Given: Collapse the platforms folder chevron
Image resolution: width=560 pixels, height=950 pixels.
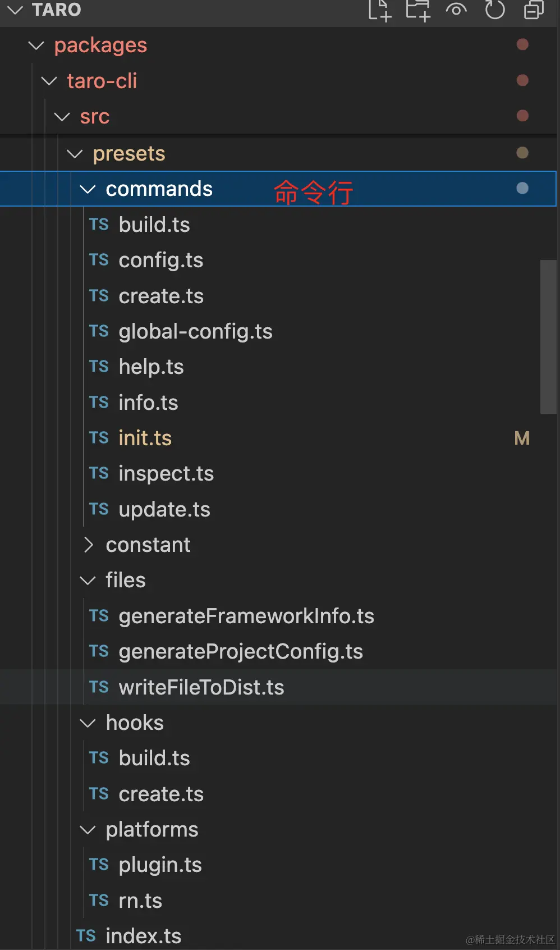Looking at the screenshot, I should [88, 830].
